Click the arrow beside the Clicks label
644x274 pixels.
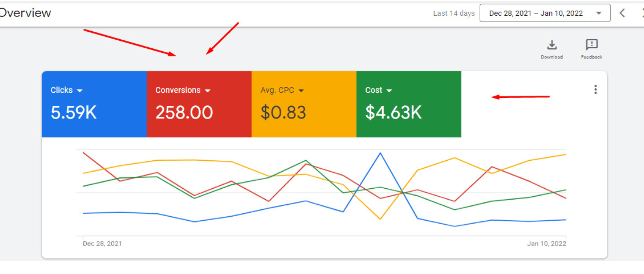click(x=80, y=91)
